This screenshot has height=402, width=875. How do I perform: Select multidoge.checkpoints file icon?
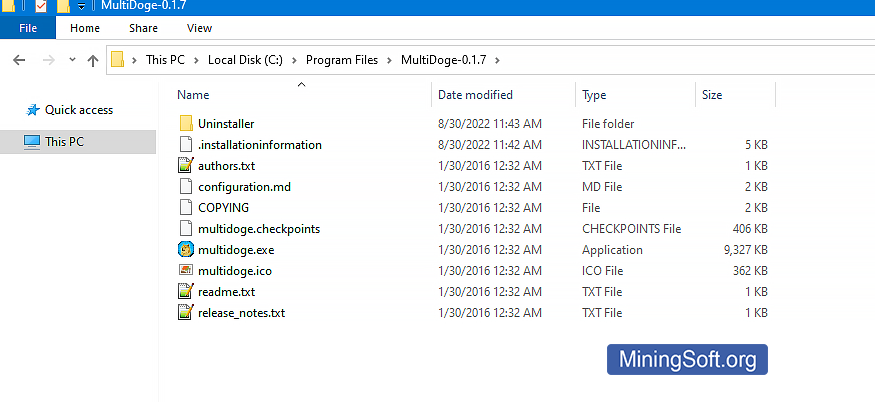point(186,229)
